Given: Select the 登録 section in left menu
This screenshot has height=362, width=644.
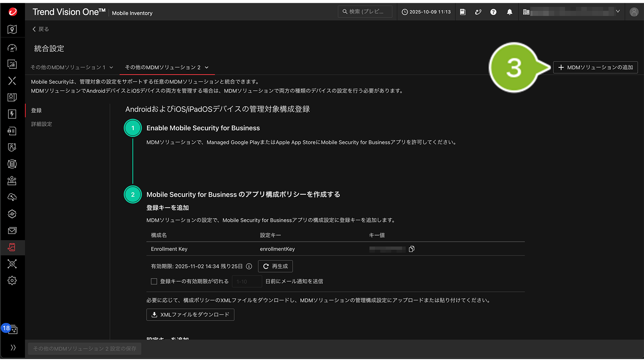Looking at the screenshot, I should 37,110.
